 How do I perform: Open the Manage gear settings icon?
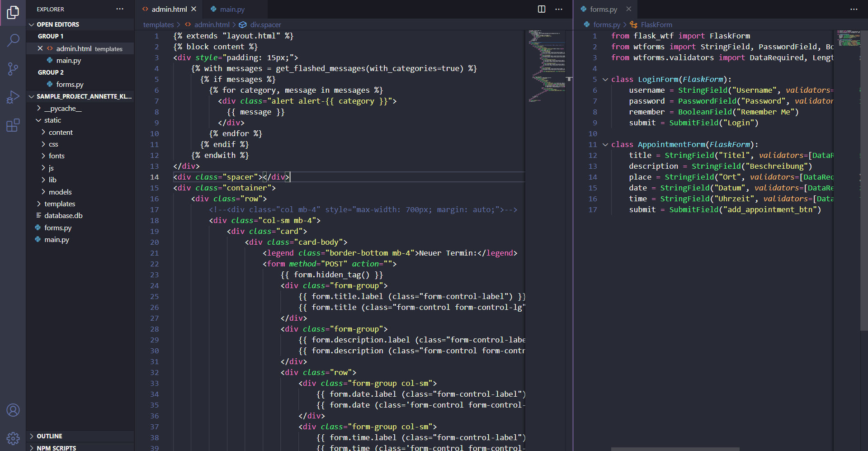click(13, 438)
